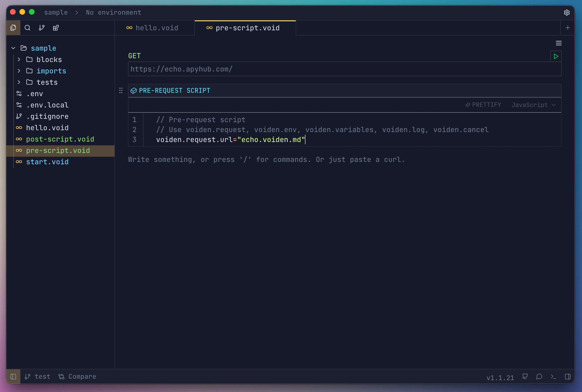Click the PRETTIFY button

click(x=483, y=105)
